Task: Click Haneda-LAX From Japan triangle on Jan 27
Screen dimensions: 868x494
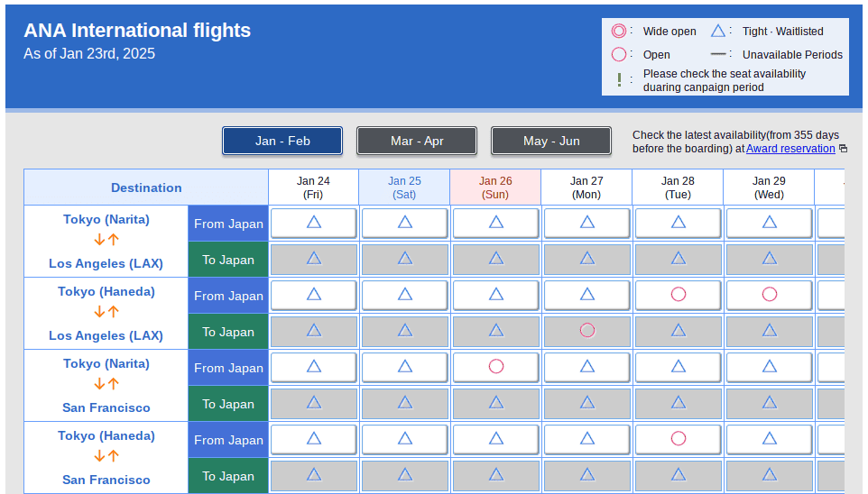Action: tap(587, 294)
